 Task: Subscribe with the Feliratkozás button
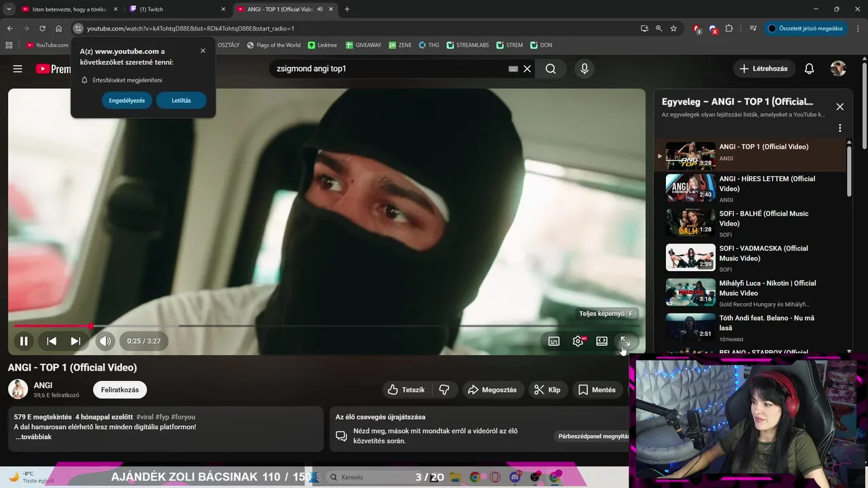(x=120, y=390)
